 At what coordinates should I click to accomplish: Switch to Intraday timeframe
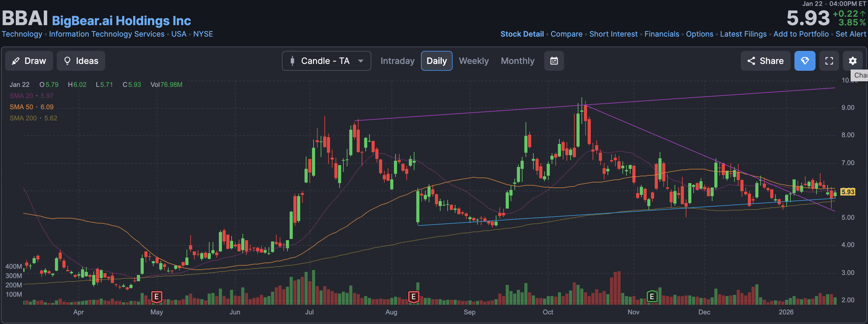coord(397,61)
